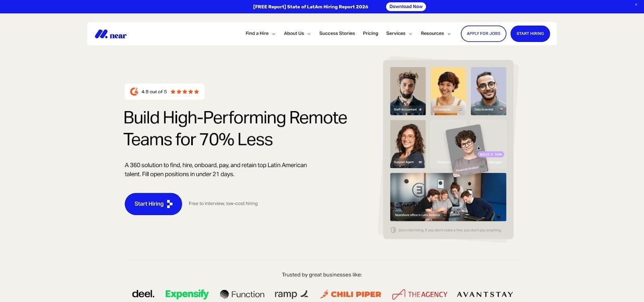
Task: Click the Apply for Jobs button
Action: [483, 34]
